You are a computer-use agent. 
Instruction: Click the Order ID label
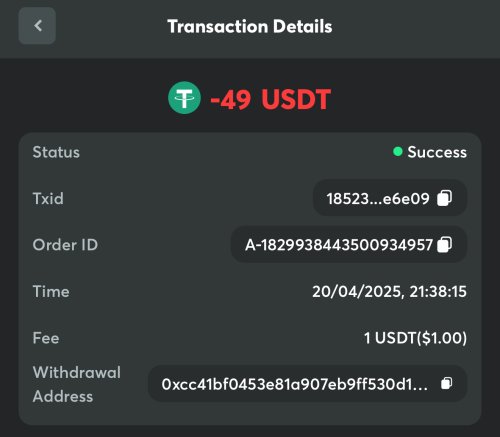coord(65,245)
